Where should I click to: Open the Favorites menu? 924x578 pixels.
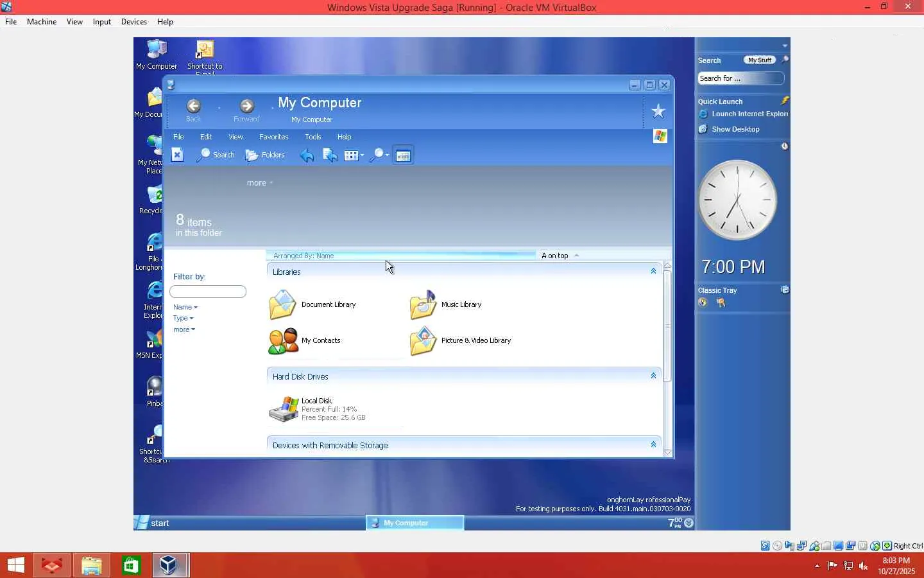(x=274, y=137)
